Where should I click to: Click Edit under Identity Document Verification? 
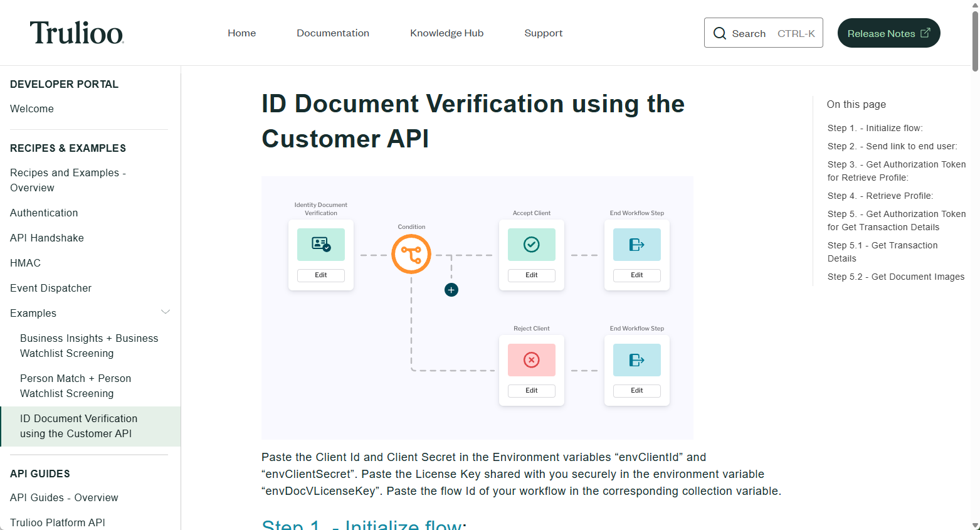pos(321,275)
